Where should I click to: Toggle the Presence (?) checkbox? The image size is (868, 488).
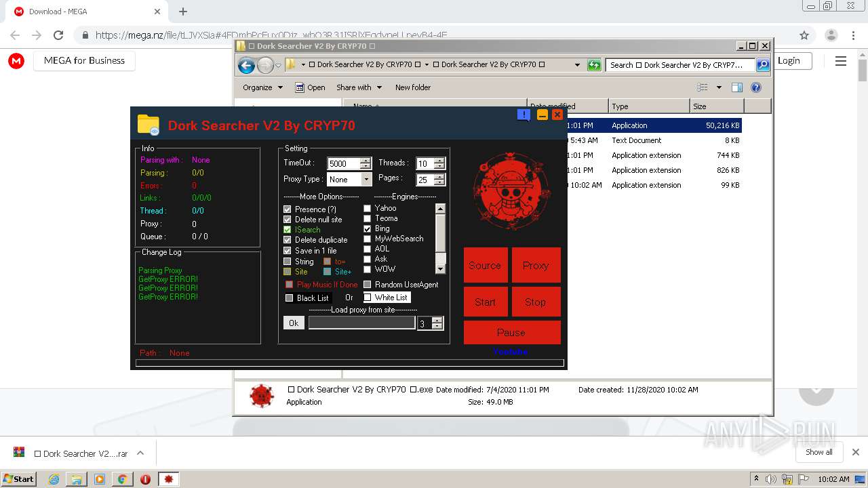pyautogui.click(x=288, y=209)
